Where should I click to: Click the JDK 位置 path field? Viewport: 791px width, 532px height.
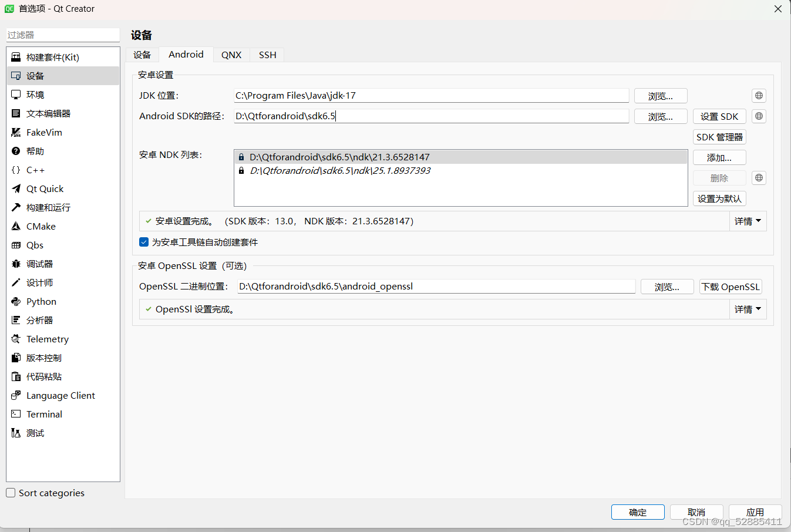[431, 96]
